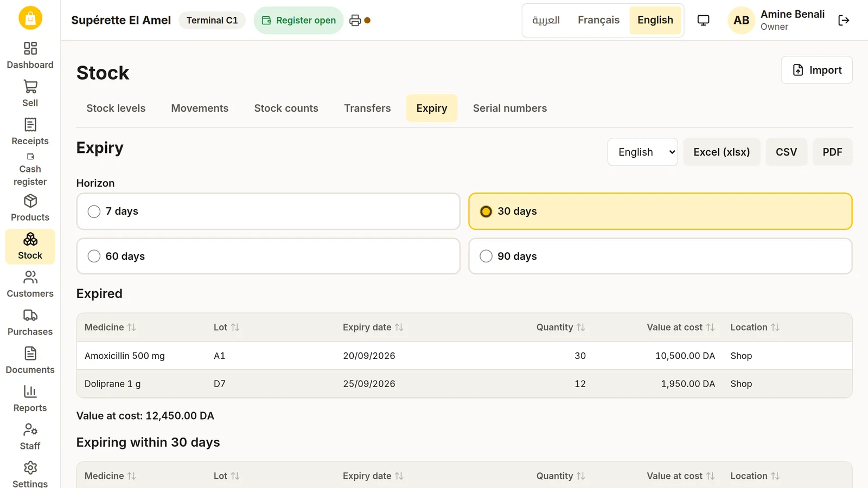
Task: Go to the Sell cart icon
Action: 30,87
